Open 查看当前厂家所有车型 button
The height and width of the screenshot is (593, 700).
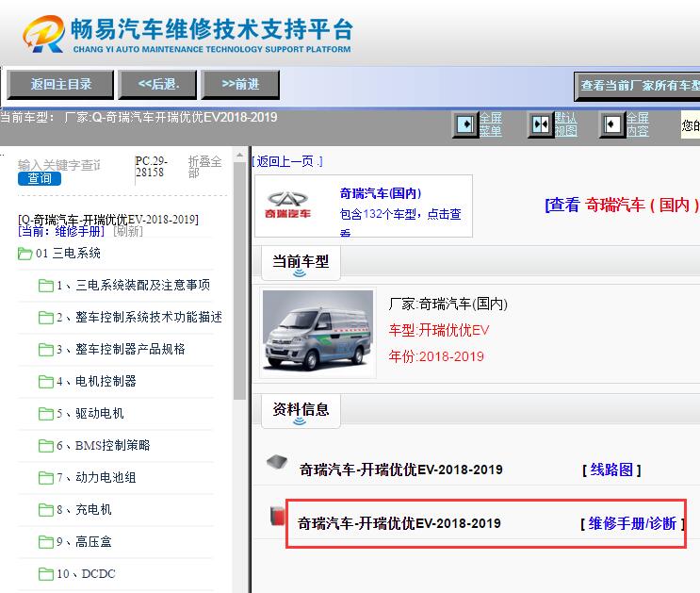(x=638, y=86)
